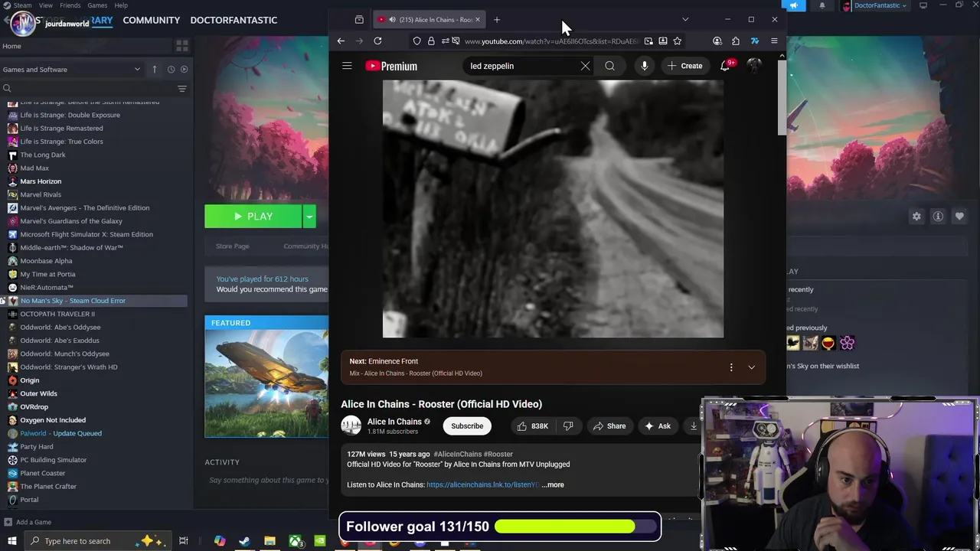The height and width of the screenshot is (551, 980).
Task: Click the YouTube Premium logo
Action: click(x=391, y=66)
